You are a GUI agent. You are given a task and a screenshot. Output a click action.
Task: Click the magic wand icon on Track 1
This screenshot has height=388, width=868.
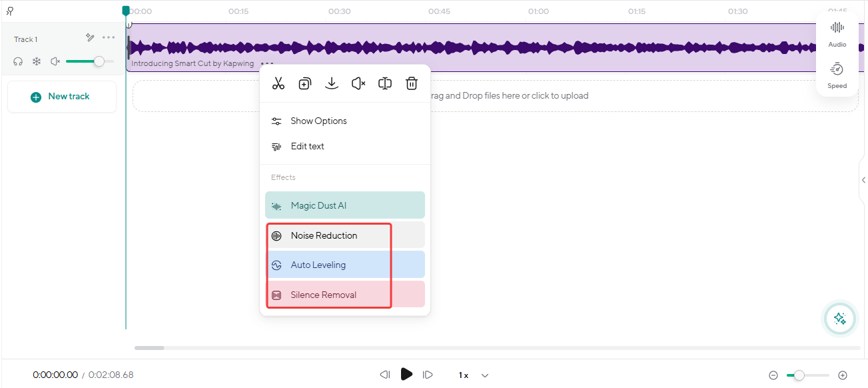90,38
